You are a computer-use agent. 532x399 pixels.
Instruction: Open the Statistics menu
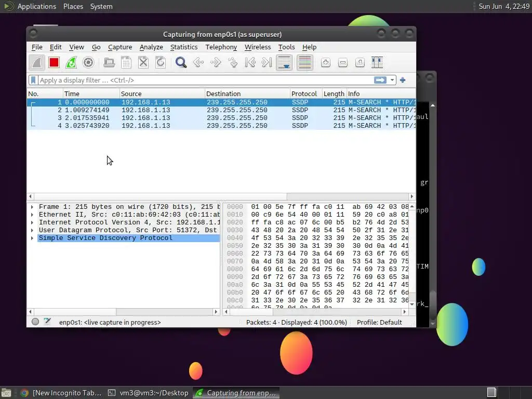[x=184, y=47]
